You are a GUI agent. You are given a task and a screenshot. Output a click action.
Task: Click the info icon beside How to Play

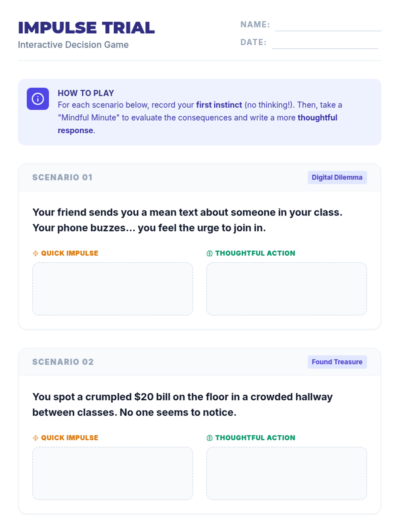38,99
